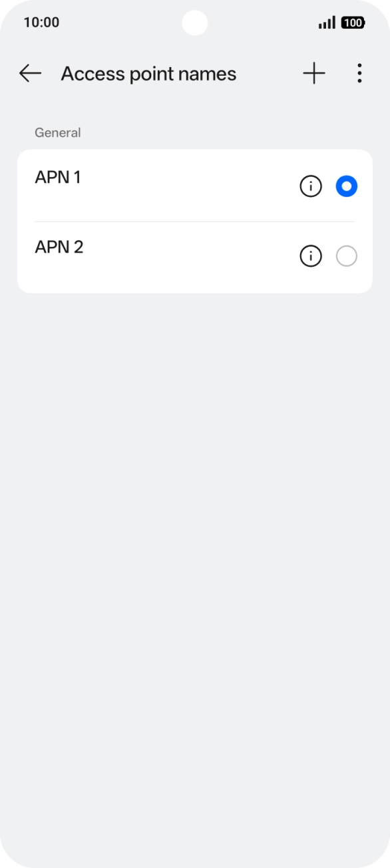Open details via APN 1 info icon
Image resolution: width=390 pixels, height=868 pixels.
tap(311, 186)
